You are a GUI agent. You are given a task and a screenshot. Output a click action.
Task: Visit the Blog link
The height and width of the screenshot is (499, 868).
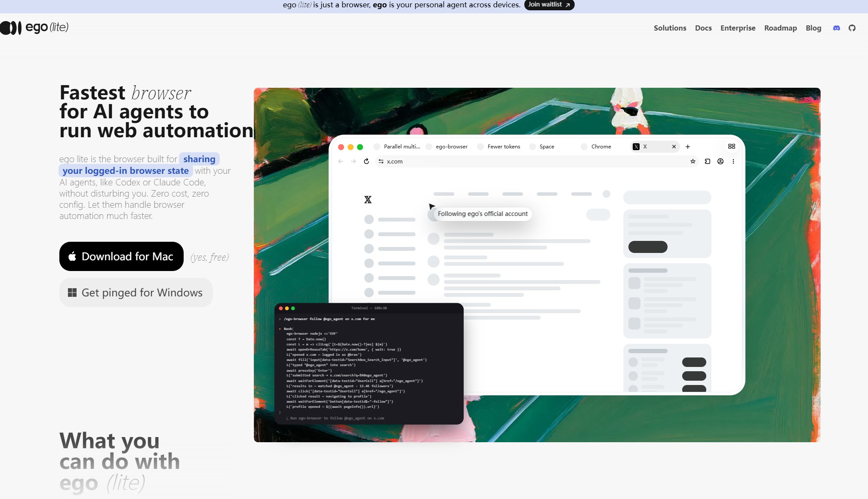[x=813, y=28]
